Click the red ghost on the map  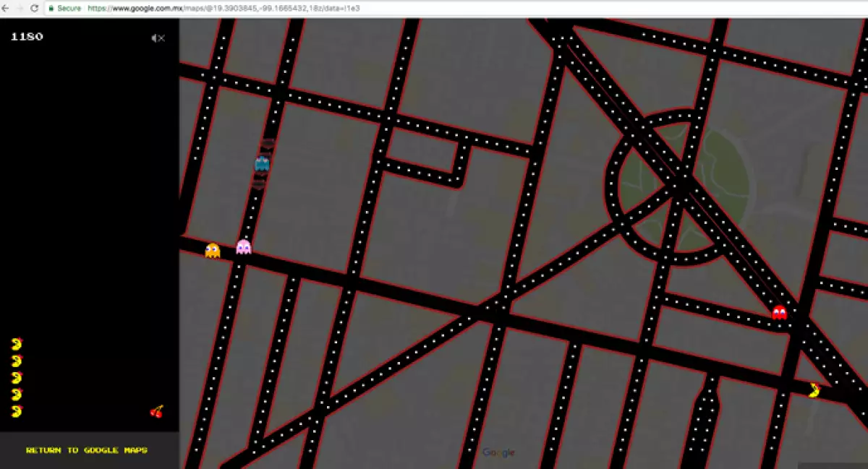click(779, 312)
